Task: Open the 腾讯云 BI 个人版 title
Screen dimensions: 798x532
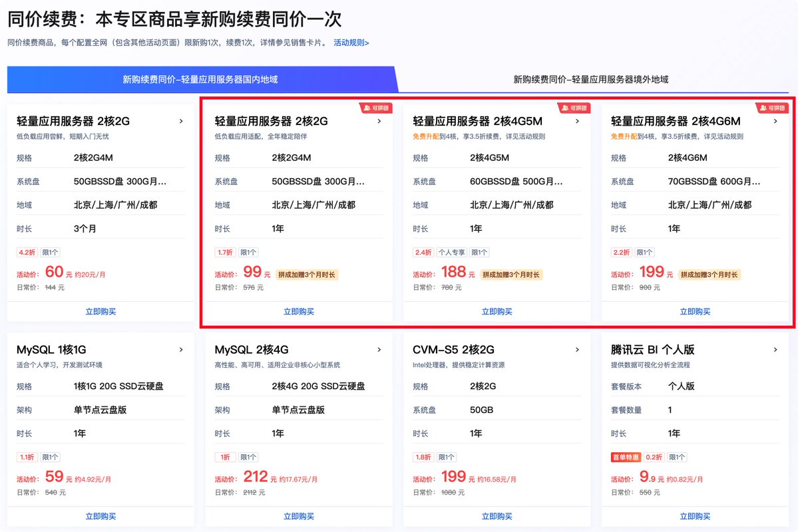Action: pyautogui.click(x=652, y=349)
